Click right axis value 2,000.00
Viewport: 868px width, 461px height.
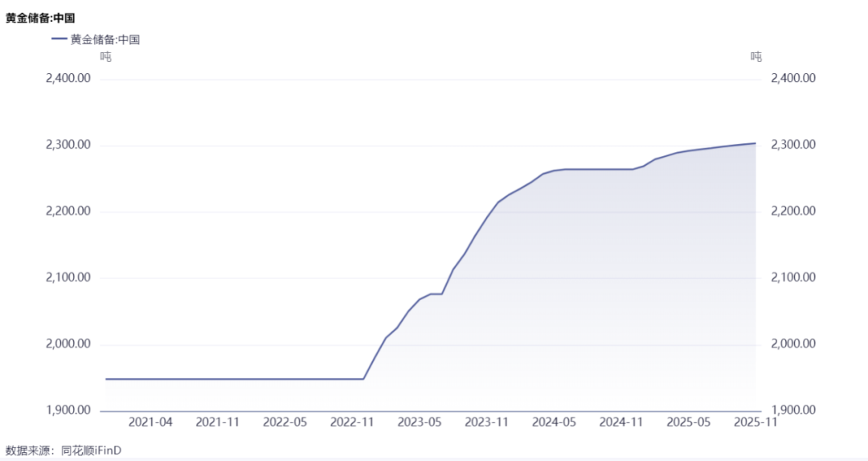coord(793,344)
